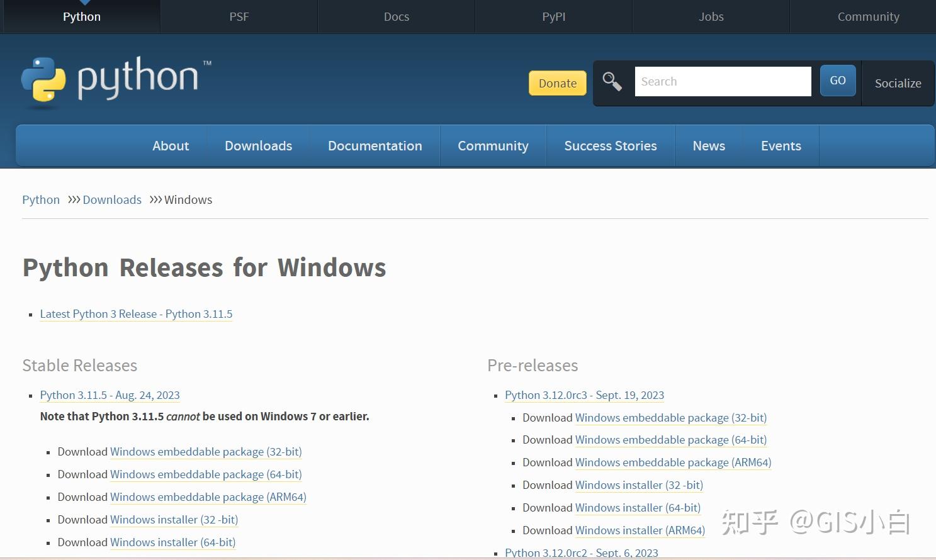
Task: Click the Windows breadcrumb text
Action: click(x=188, y=199)
